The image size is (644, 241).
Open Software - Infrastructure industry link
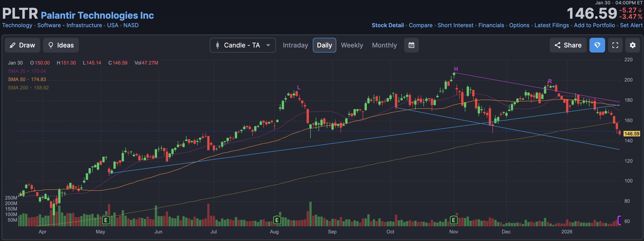69,25
